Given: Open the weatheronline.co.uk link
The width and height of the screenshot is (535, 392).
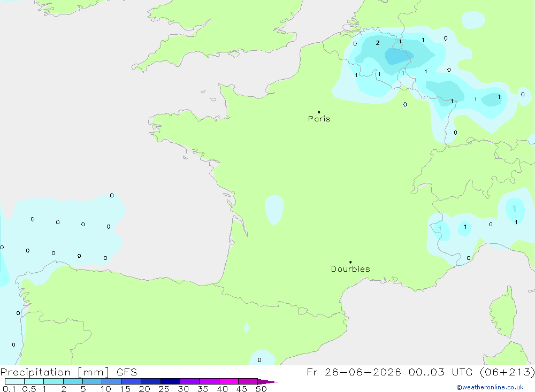Looking at the screenshot, I should point(490,387).
